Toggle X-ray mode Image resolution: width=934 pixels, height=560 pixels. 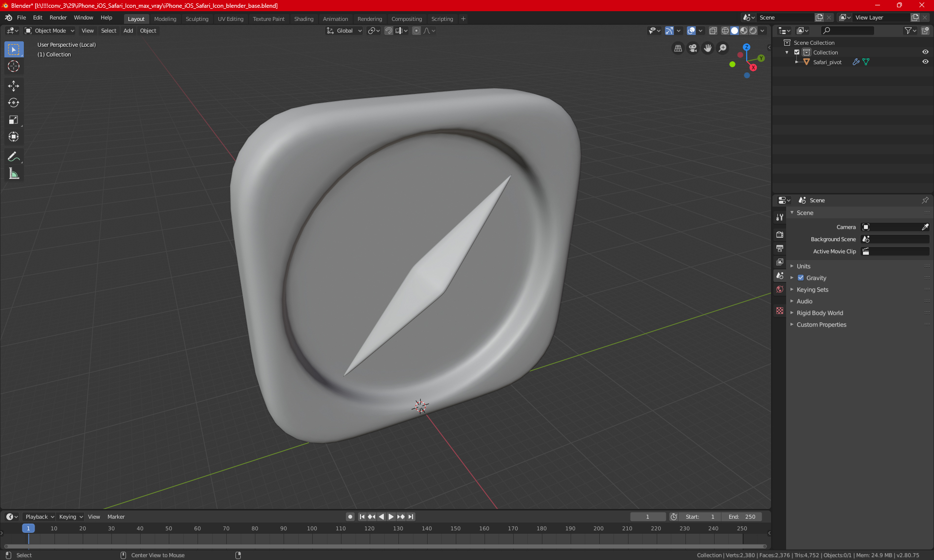(713, 31)
